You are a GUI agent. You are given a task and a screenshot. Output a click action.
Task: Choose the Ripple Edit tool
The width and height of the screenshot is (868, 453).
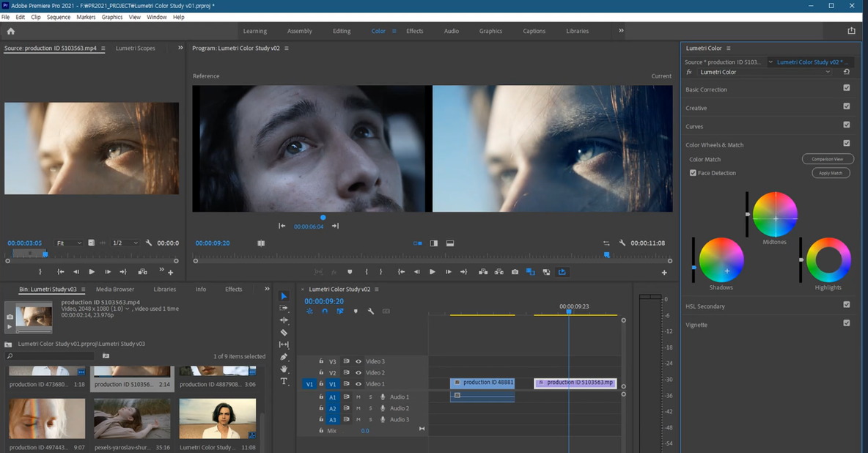click(x=284, y=320)
